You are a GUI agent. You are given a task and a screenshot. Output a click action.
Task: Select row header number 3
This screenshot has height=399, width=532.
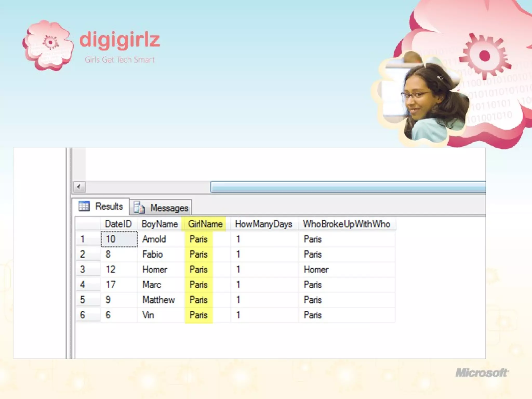(88, 269)
